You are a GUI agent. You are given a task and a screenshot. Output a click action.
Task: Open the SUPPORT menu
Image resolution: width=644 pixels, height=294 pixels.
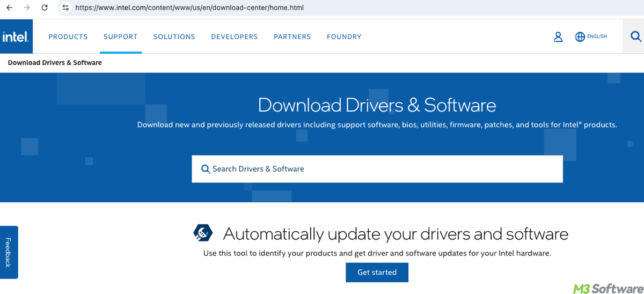121,37
